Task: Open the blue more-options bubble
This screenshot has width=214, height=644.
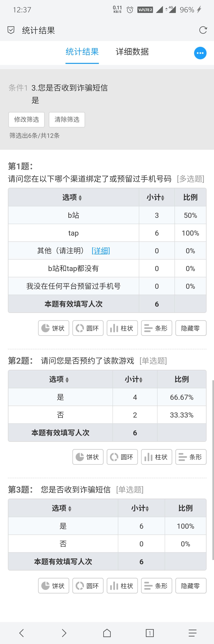Action: click(200, 53)
